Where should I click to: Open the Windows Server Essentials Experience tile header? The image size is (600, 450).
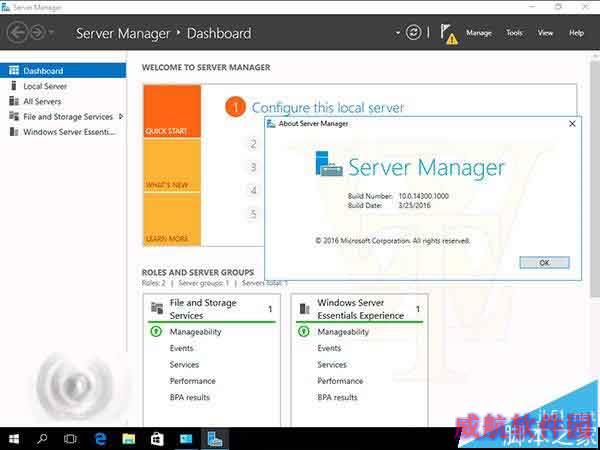tap(359, 309)
